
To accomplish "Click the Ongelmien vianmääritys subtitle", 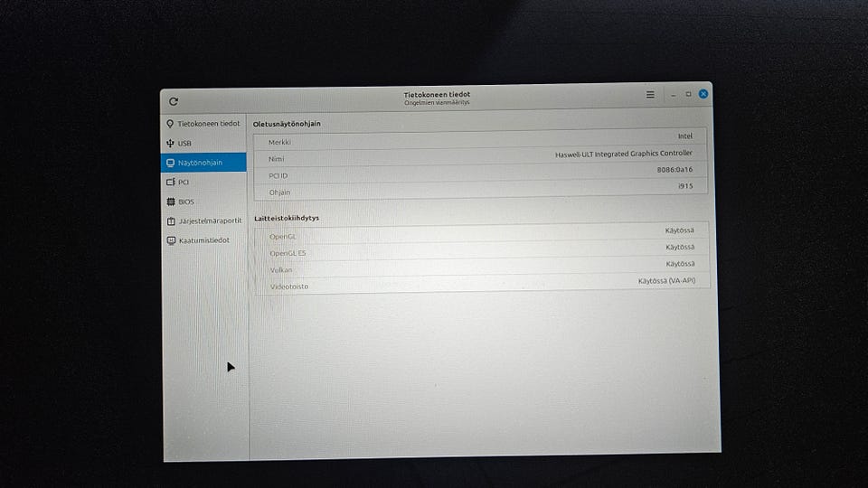I will point(437,102).
